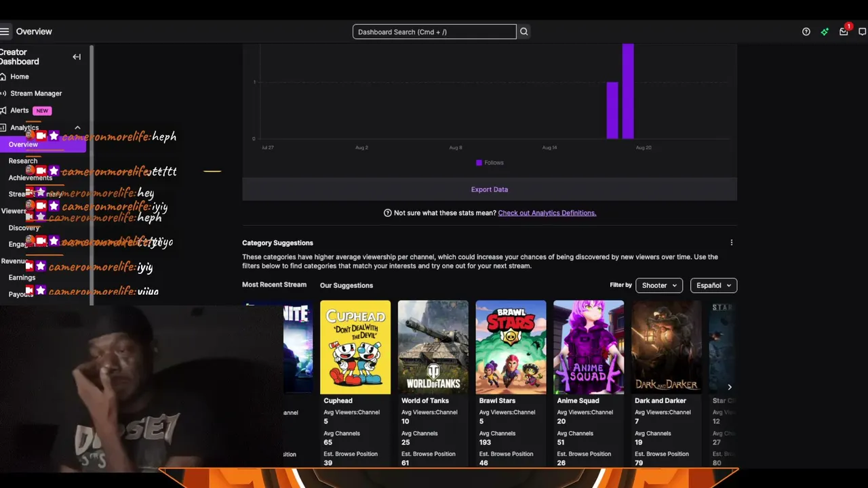Switch to the Our Suggestions tab

coord(347,285)
